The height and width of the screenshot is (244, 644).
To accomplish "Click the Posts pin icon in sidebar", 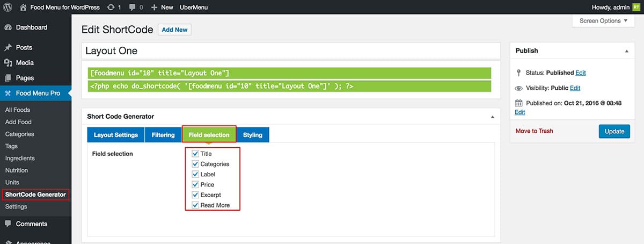I will pyautogui.click(x=8, y=47).
